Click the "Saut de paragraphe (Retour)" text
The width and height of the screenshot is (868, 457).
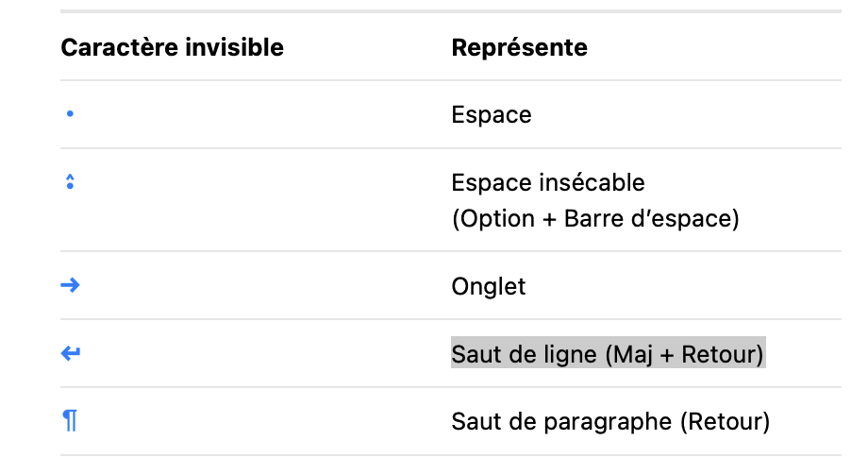(610, 421)
